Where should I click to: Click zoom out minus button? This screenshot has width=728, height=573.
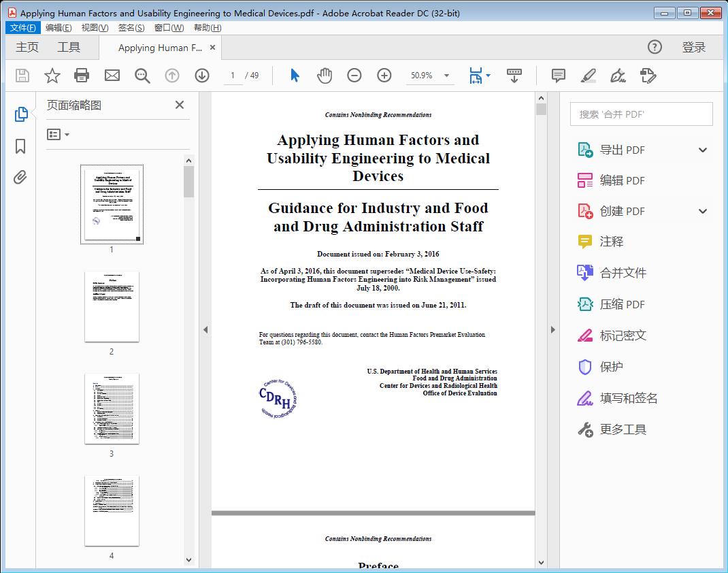pos(354,76)
